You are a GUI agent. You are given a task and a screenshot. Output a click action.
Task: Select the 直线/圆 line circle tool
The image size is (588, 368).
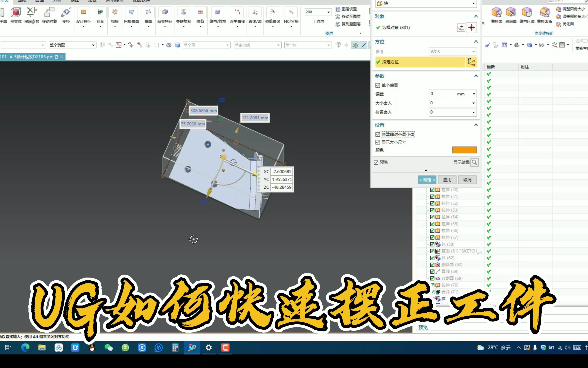coord(255,12)
